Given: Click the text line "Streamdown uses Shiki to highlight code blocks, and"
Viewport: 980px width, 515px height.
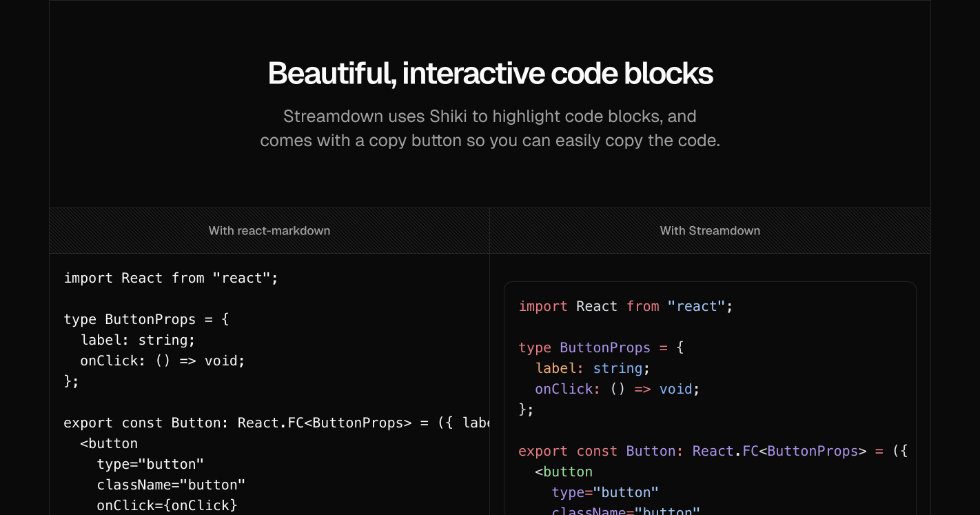Looking at the screenshot, I should tap(490, 116).
